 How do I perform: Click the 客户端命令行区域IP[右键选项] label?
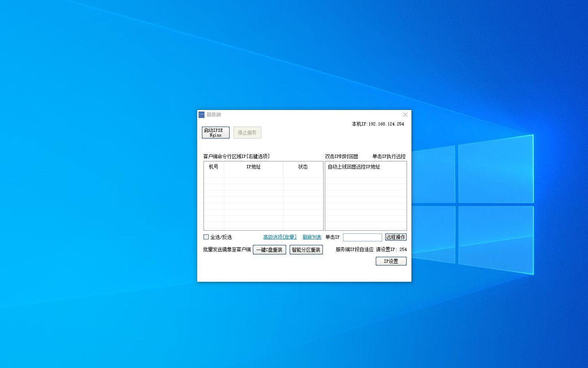(236, 156)
